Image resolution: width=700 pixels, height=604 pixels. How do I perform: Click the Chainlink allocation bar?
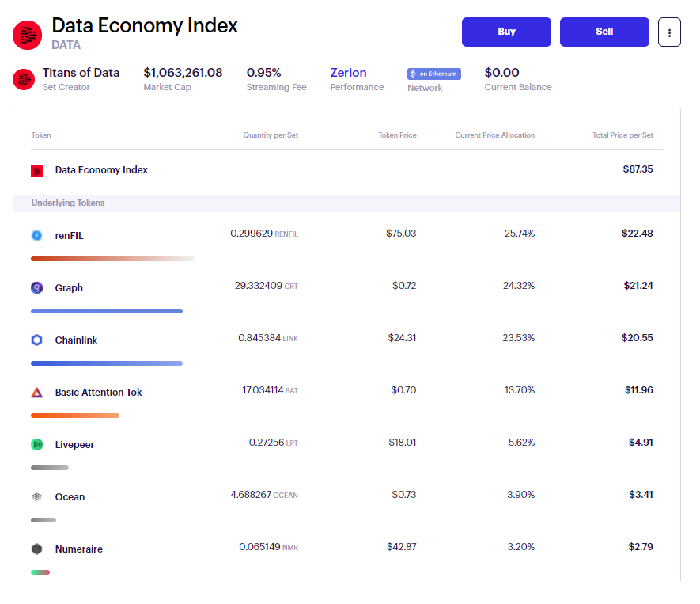(107, 363)
